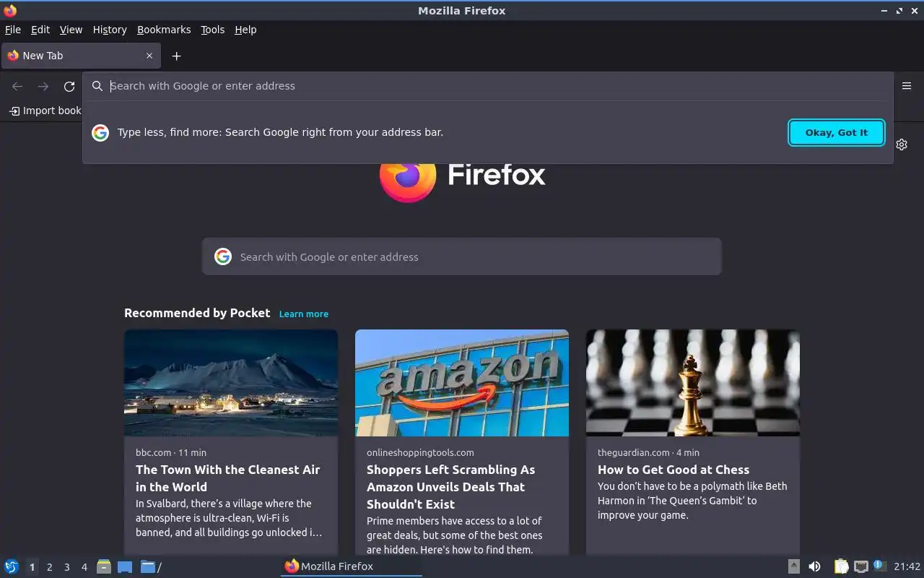Open the blue folder icon in taskbar
This screenshot has width=924, height=578.
pyautogui.click(x=148, y=567)
